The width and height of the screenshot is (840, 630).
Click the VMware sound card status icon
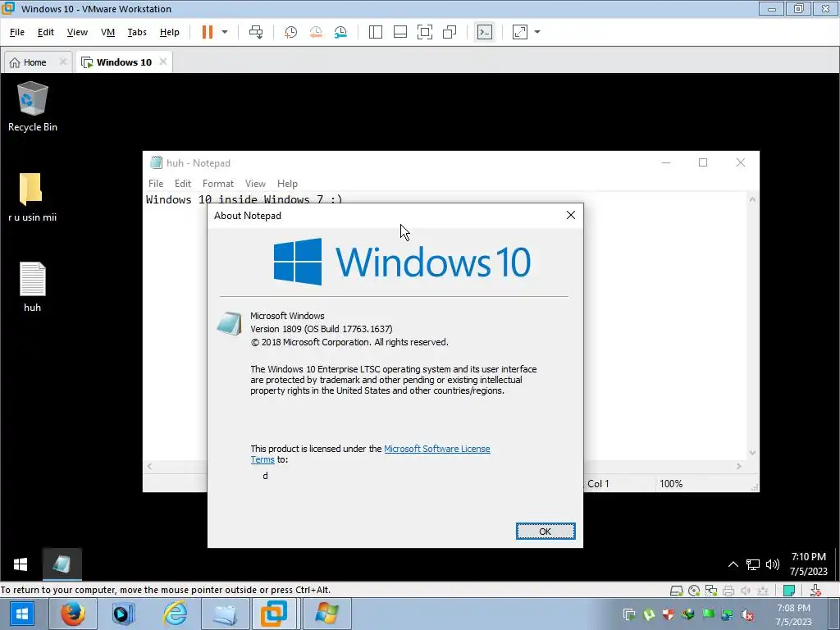[x=745, y=591]
